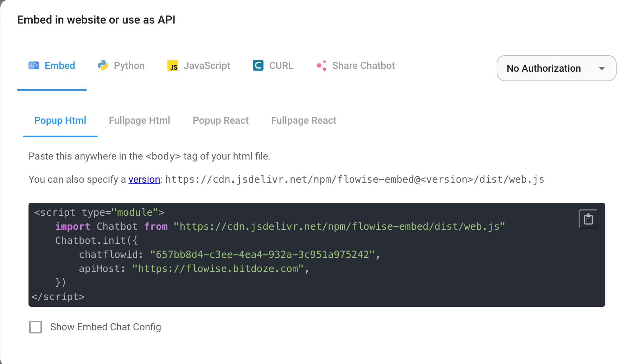Screen dimensions: 624x364
Task: Switch to Python tab label
Action: pos(129,66)
